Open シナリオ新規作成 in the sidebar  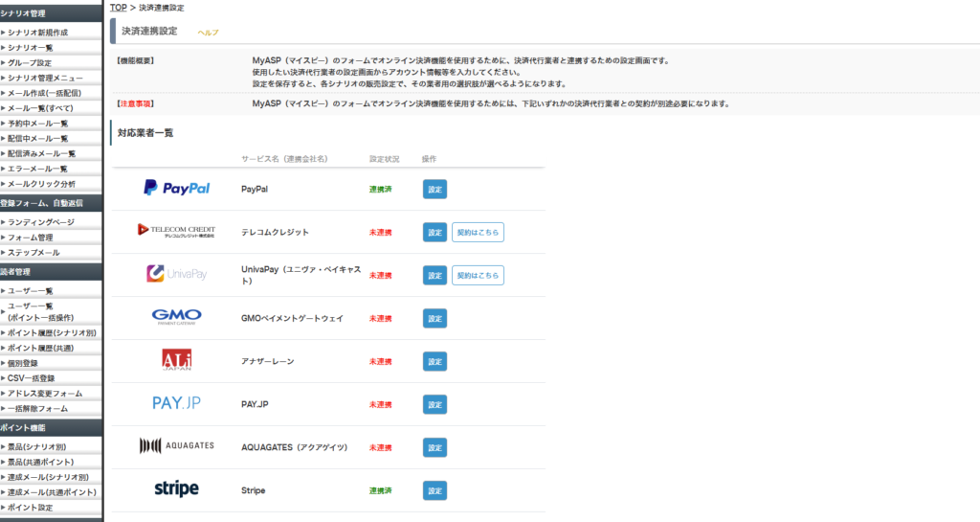click(37, 33)
